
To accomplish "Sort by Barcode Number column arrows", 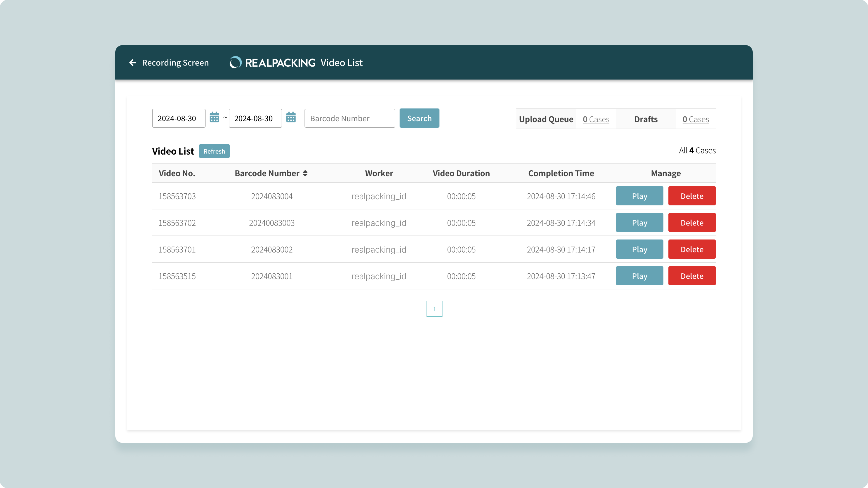I will [x=305, y=173].
